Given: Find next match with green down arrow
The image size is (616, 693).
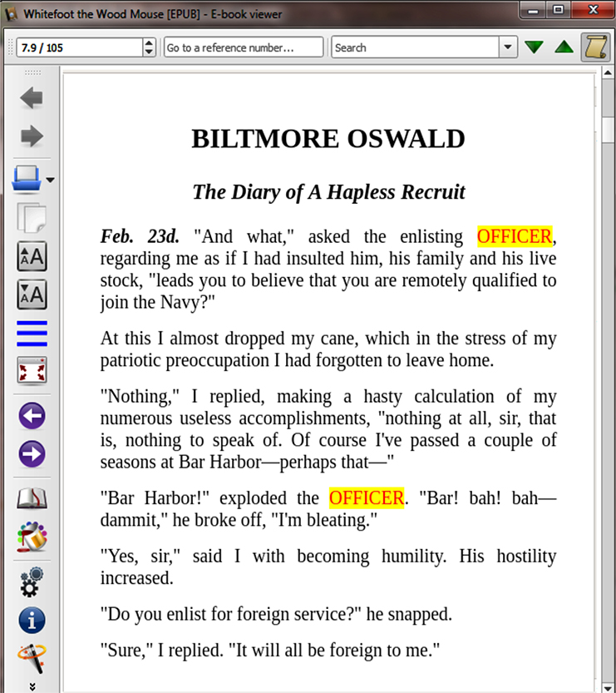Looking at the screenshot, I should (534, 47).
